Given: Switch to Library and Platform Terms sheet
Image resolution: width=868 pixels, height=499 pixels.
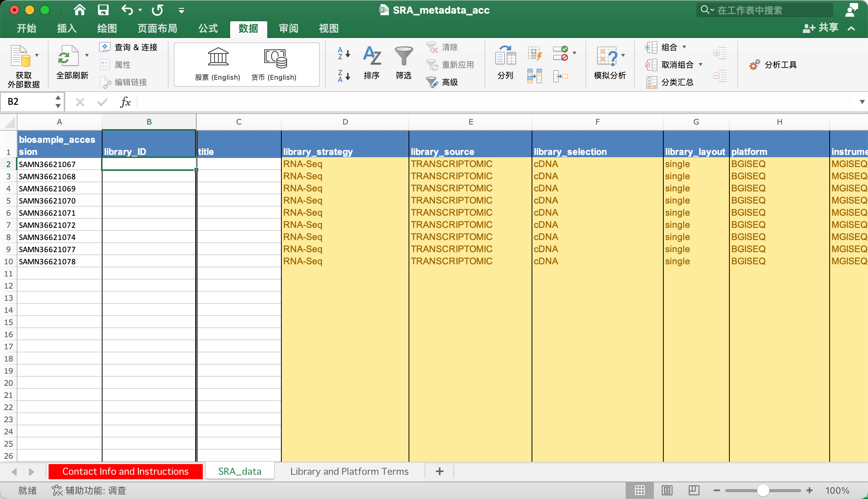Looking at the screenshot, I should point(349,471).
